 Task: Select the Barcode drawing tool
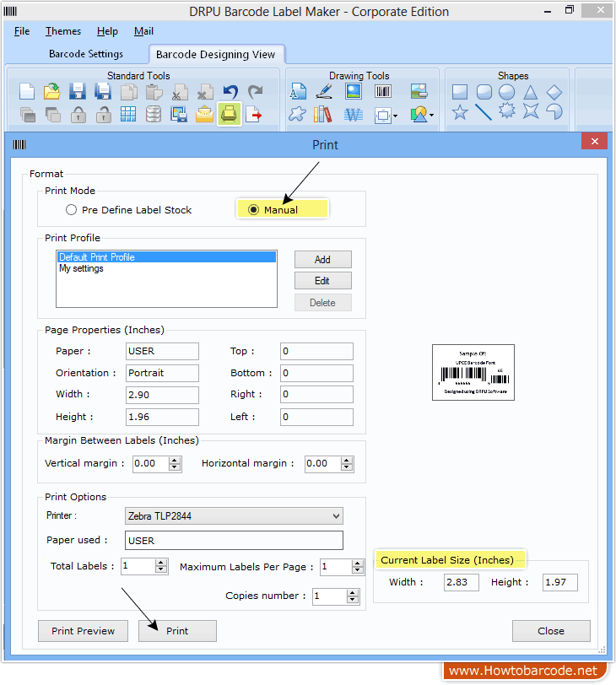tap(383, 92)
